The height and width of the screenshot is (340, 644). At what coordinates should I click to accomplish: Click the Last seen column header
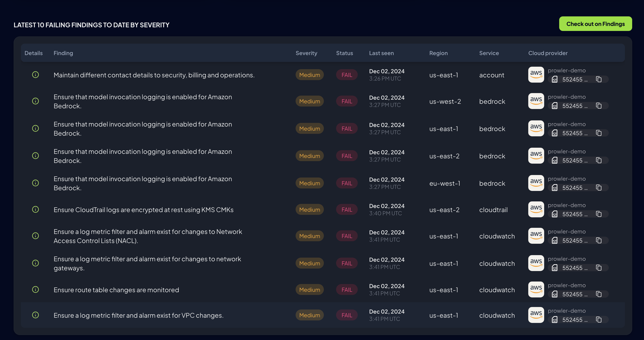[381, 53]
